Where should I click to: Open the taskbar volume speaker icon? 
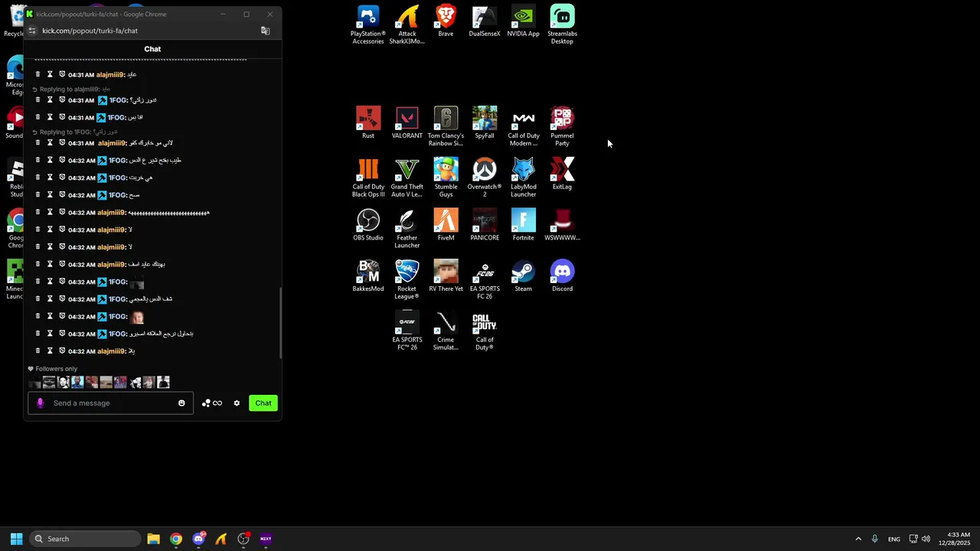(x=926, y=539)
